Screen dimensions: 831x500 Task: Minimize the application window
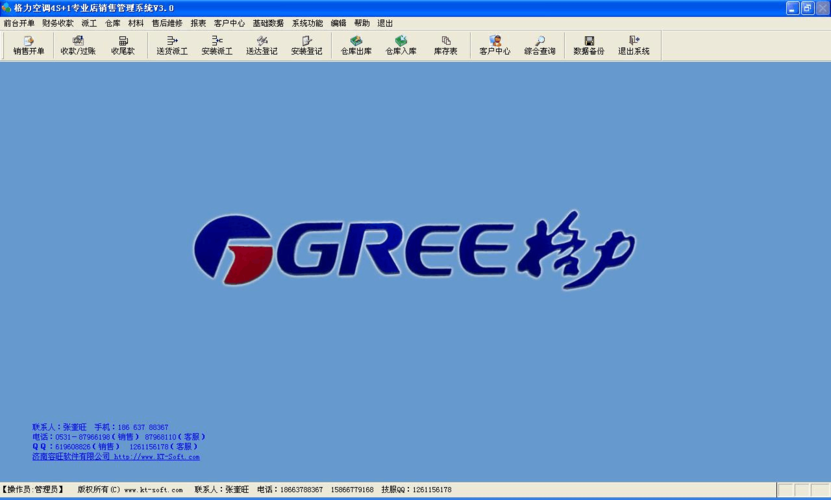(x=792, y=8)
